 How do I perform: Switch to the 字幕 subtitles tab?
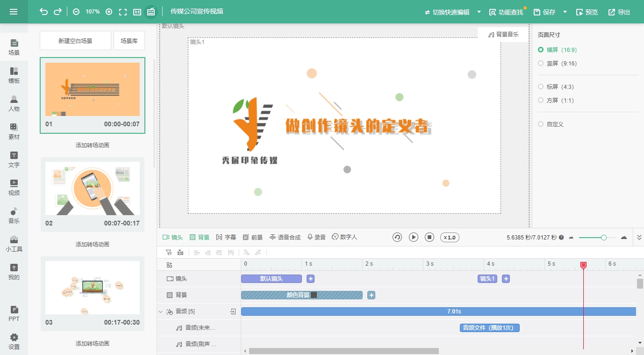(226, 238)
